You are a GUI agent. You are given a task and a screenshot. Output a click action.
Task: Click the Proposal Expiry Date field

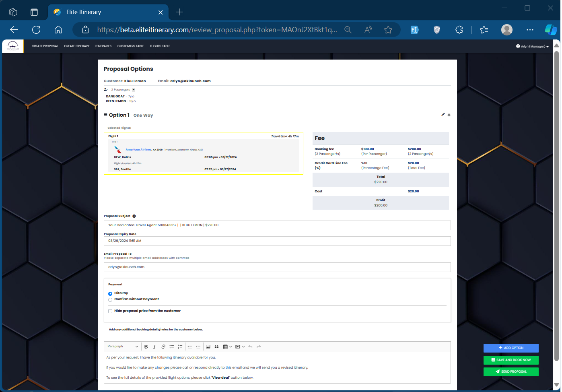pos(277,241)
